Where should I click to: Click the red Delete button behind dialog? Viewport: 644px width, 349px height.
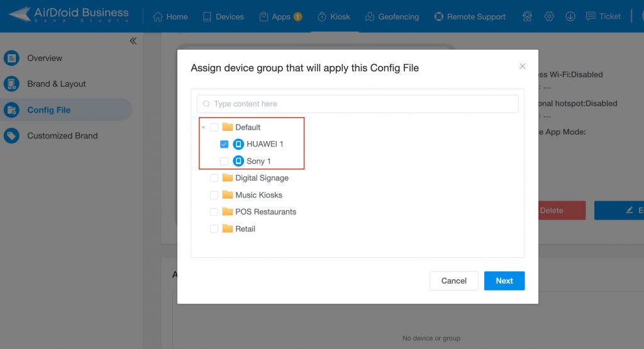[x=562, y=210]
